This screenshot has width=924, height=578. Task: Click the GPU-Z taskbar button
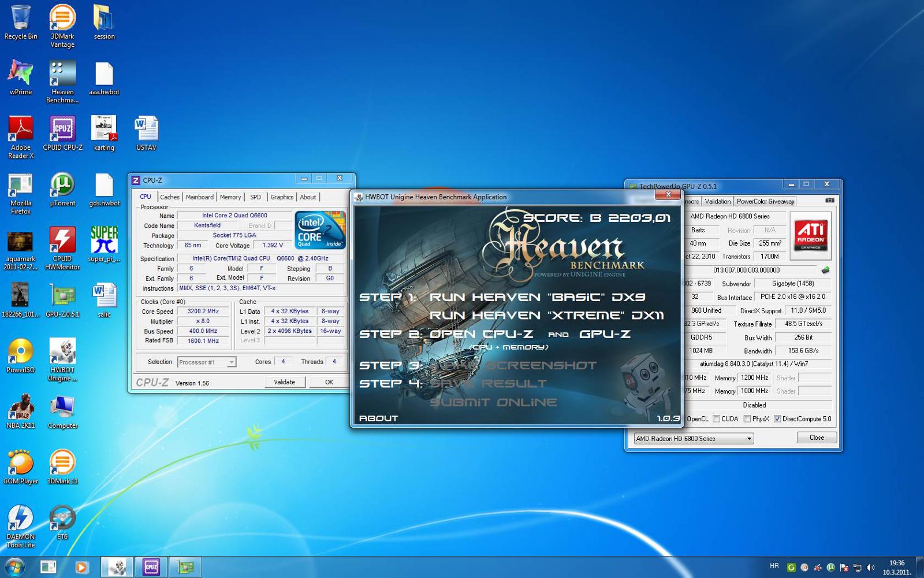point(185,567)
